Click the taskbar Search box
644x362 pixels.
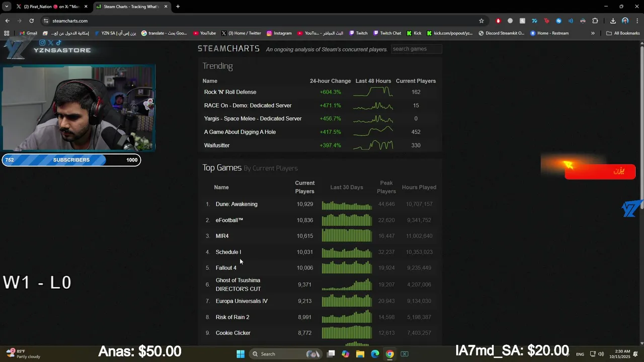point(286,354)
